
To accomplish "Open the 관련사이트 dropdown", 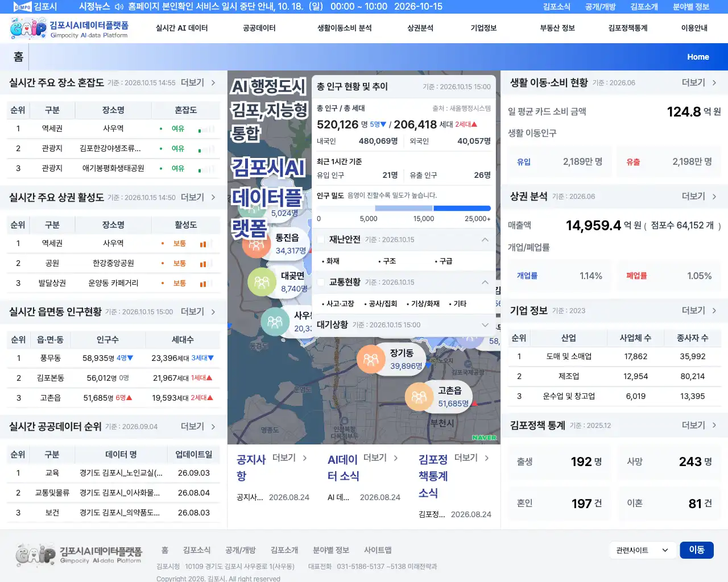I will [643, 550].
